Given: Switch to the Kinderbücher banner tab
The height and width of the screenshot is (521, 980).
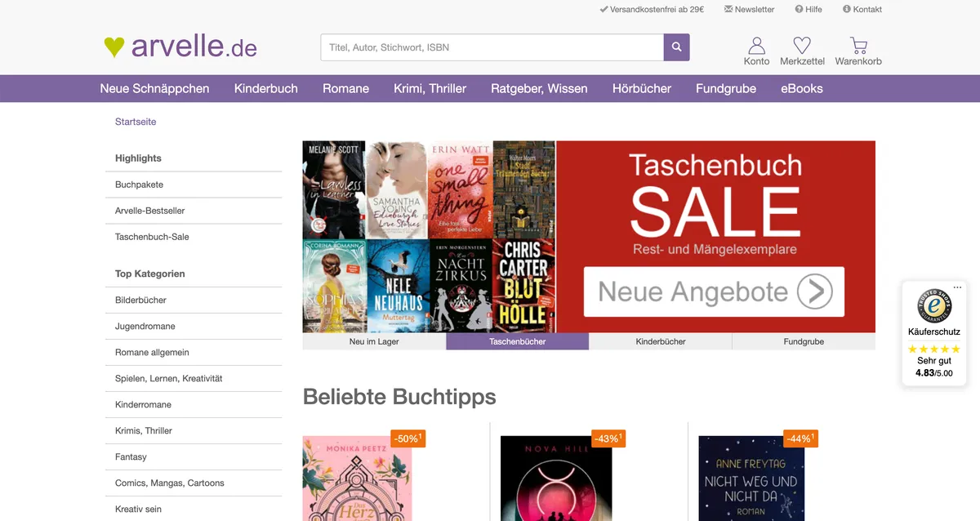Looking at the screenshot, I should [660, 341].
